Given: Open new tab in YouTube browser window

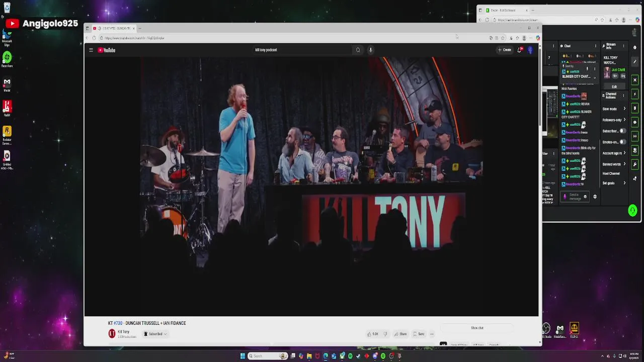Looking at the screenshot, I should [x=140, y=28].
